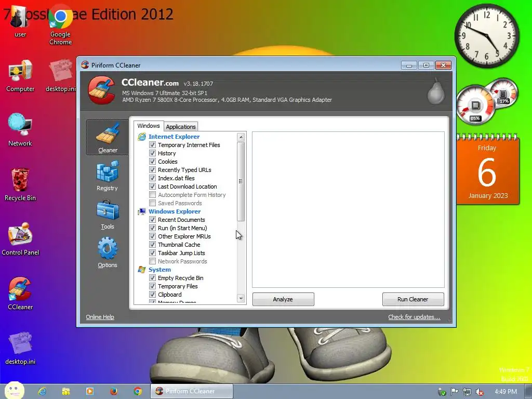
Task: Toggle Last Download Location checkbox
Action: [152, 187]
